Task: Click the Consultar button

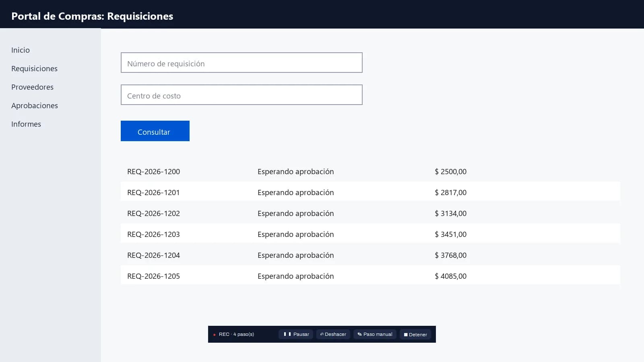Action: click(155, 131)
